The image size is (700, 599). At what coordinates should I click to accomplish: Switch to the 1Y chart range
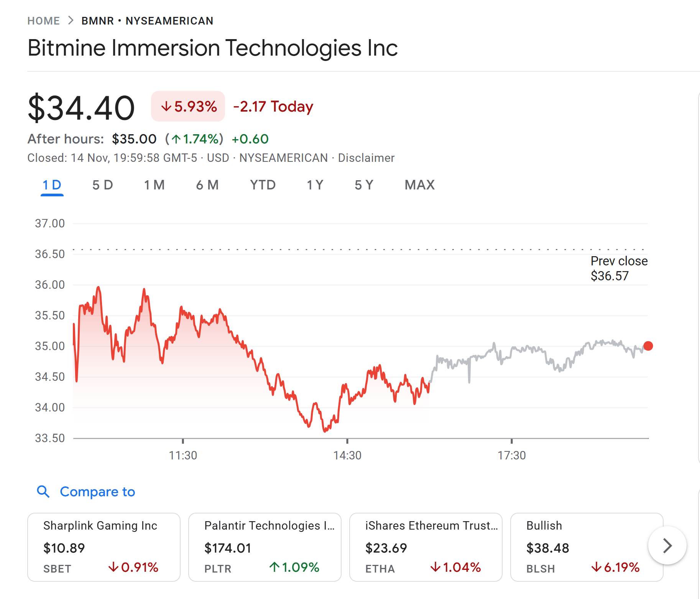(314, 185)
